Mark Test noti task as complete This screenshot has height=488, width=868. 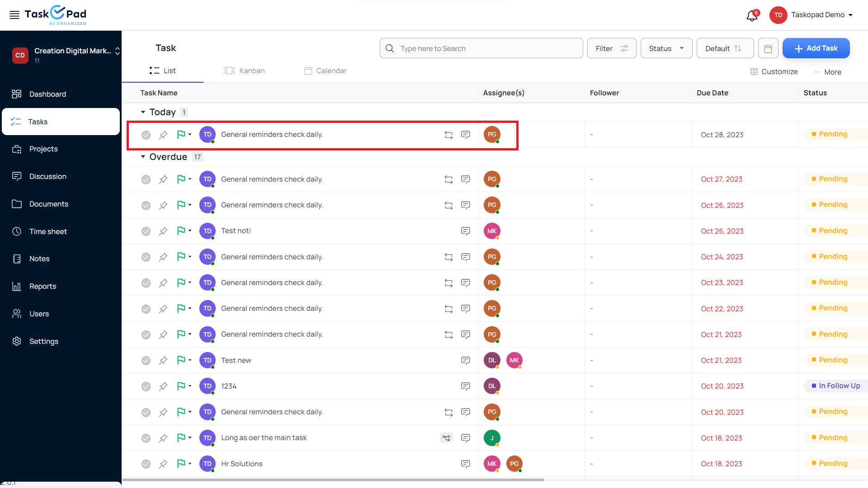(146, 231)
